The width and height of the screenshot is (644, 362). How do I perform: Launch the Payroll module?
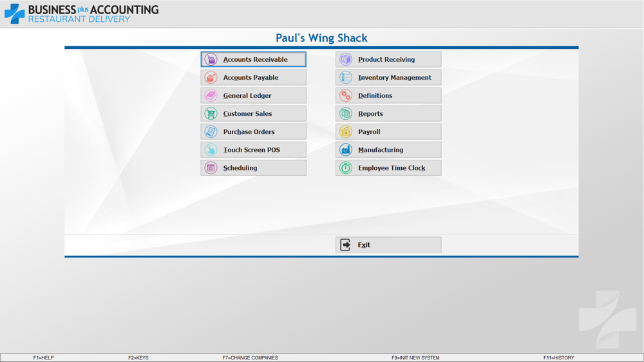click(x=388, y=131)
